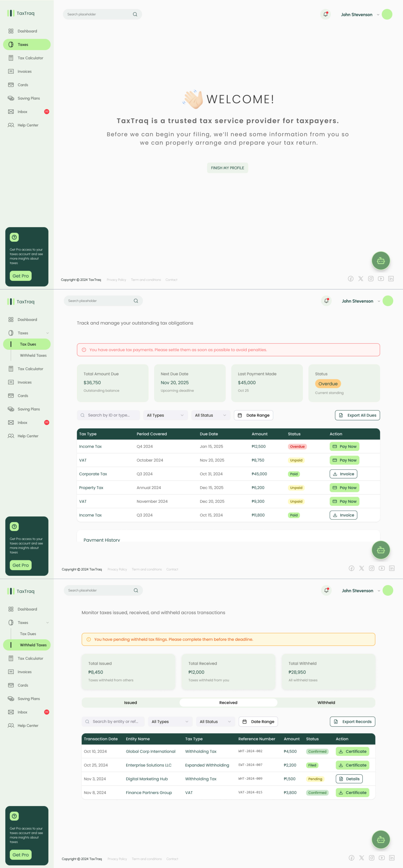Open Help Center in the welcome screen sidebar

pyautogui.click(x=27, y=125)
